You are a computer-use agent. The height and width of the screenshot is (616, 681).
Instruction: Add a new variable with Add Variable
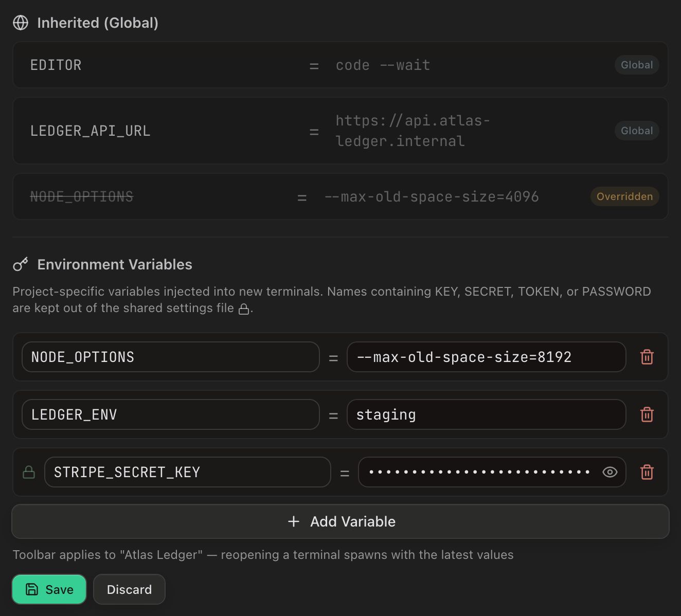[340, 521]
